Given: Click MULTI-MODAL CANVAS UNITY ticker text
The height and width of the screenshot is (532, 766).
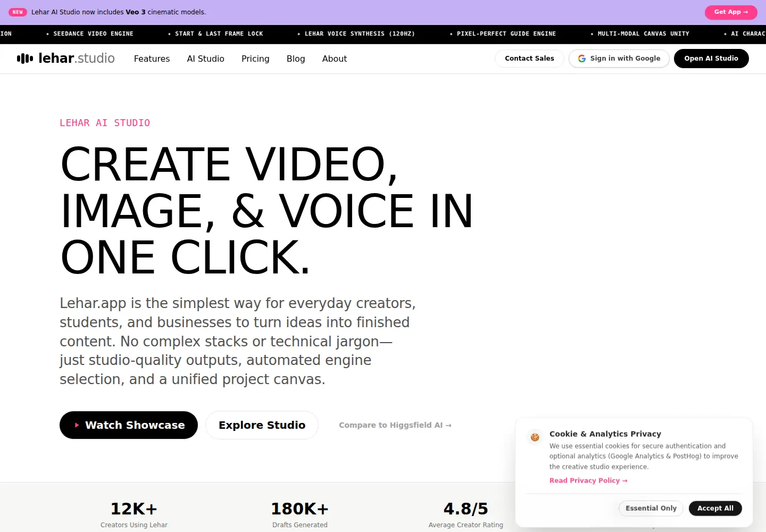Looking at the screenshot, I should 644,34.
